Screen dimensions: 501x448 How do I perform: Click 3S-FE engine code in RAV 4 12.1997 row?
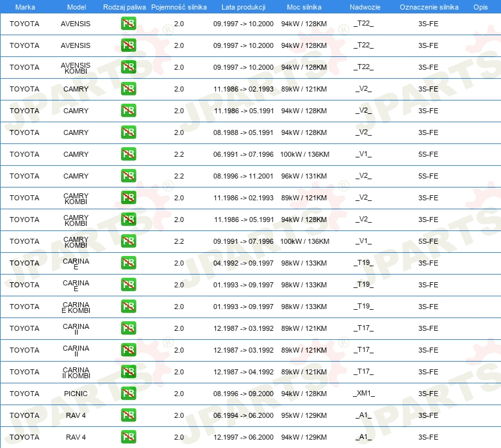428,437
